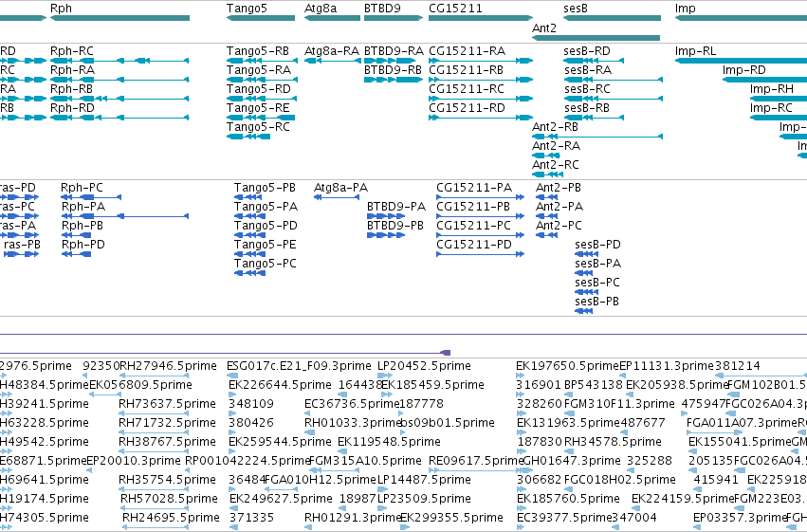Click EST FGC018H02.5prime
The image size is (807, 532).
click(619, 480)
